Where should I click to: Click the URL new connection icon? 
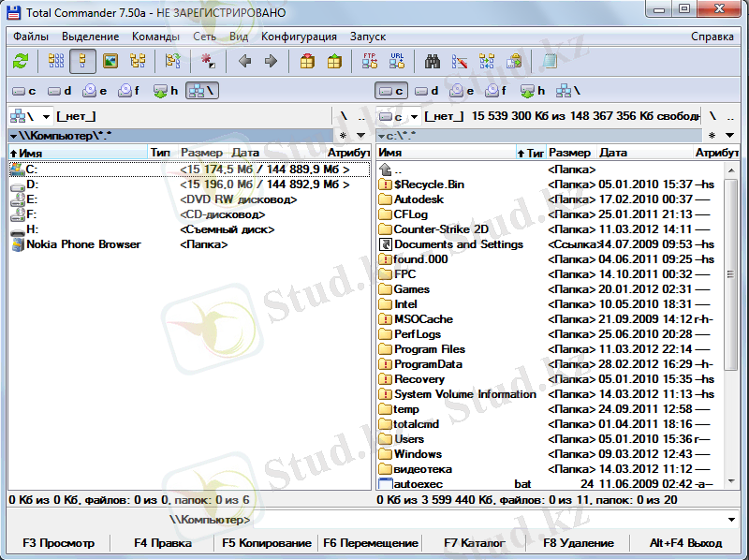(397, 62)
